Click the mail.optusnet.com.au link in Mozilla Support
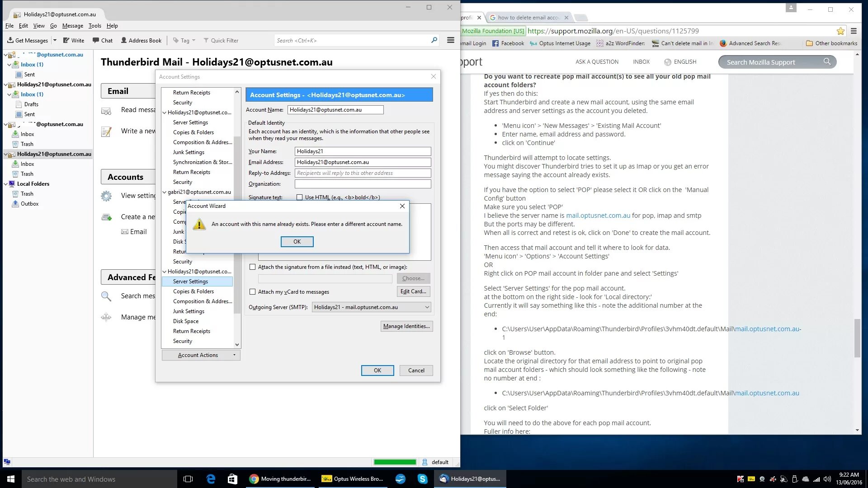 [599, 215]
